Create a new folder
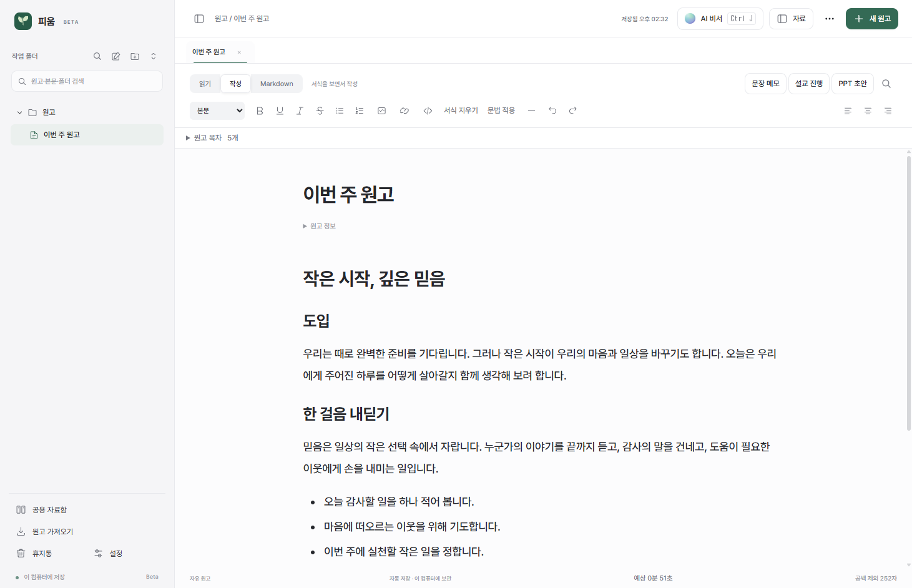 click(x=135, y=56)
